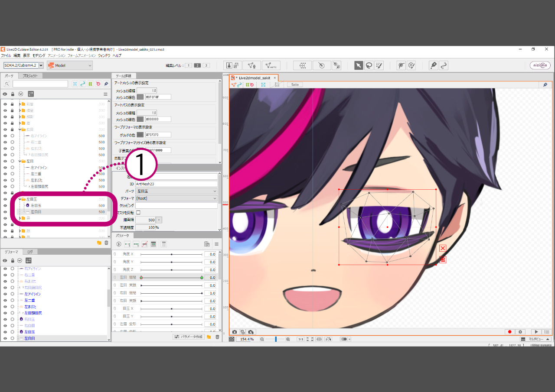
Task: Toggle lock circle for 右アイライン part
Action: [x=13, y=136]
